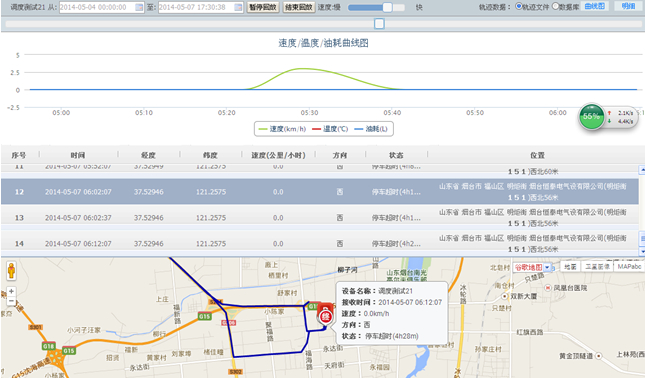Click the table scrollbar up arrow

[642, 169]
